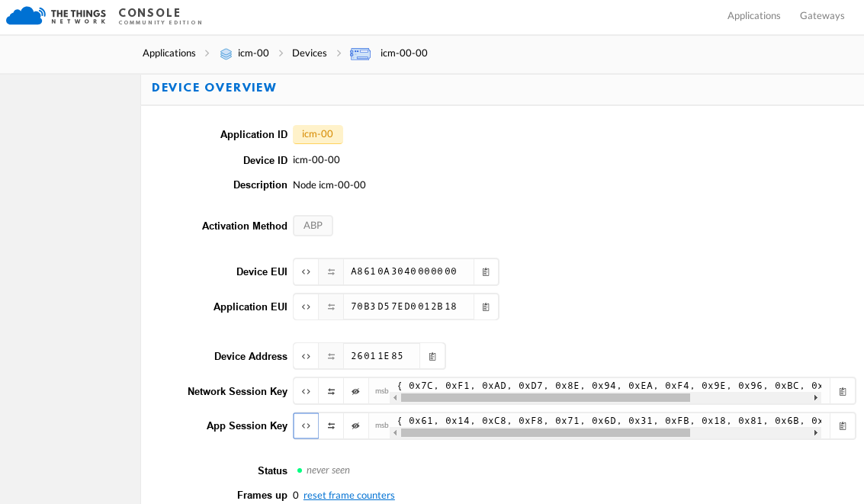Open the Applications top navigation item
This screenshot has width=864, height=504.
(x=753, y=15)
